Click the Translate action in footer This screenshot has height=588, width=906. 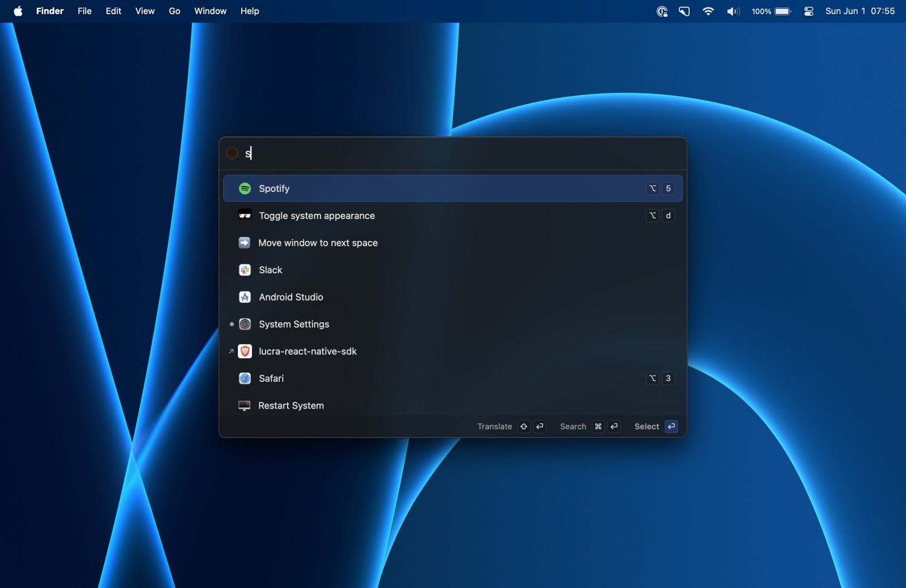coord(494,427)
